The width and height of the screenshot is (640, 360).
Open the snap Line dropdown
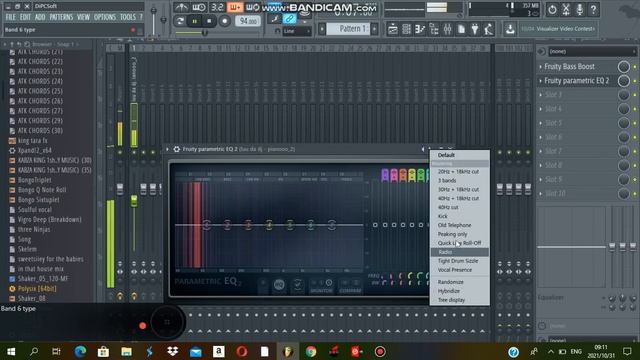tap(297, 31)
